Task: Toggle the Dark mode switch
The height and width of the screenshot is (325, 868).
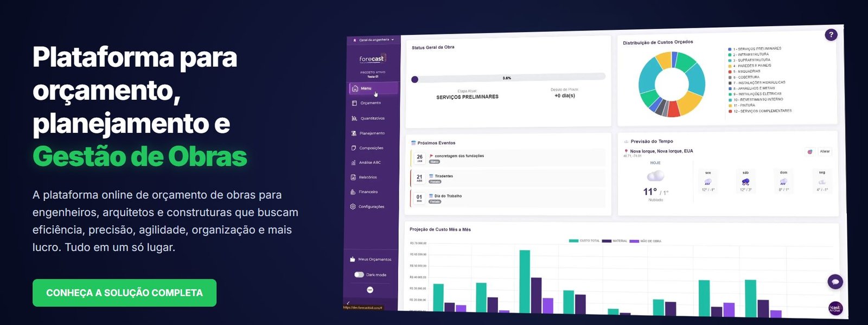Action: [359, 275]
